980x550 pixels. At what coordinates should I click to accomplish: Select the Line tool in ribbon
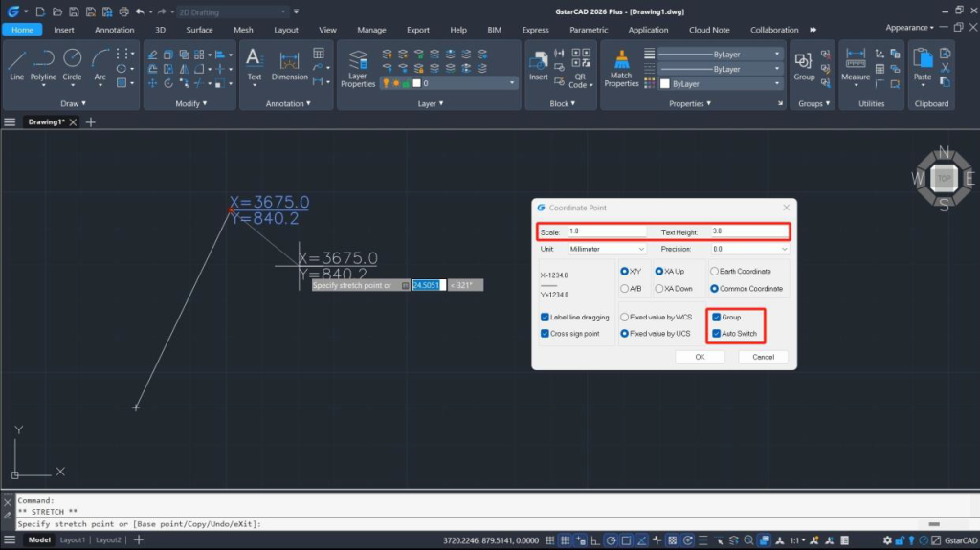pos(16,63)
